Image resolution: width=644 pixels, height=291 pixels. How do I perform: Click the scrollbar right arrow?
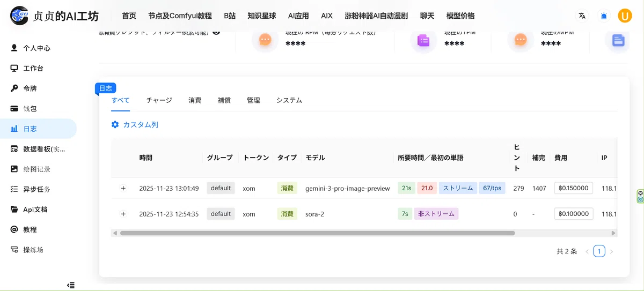(x=613, y=233)
